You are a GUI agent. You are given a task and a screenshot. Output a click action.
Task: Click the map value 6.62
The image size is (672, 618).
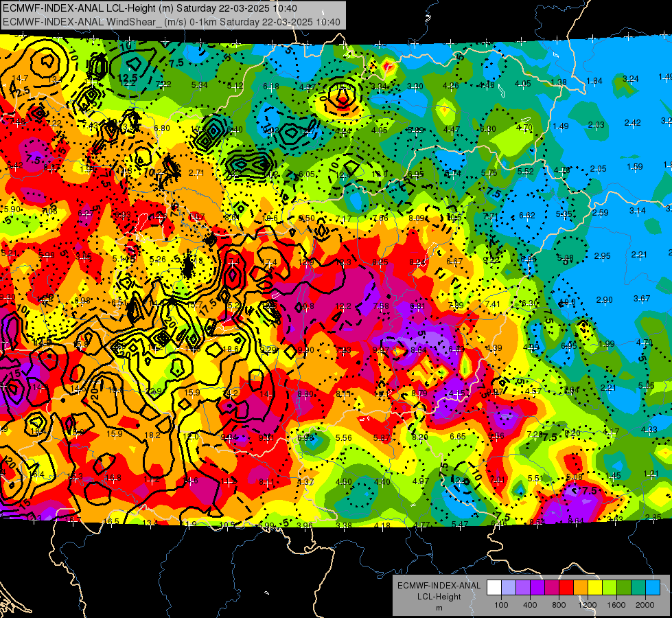pyautogui.click(x=527, y=216)
